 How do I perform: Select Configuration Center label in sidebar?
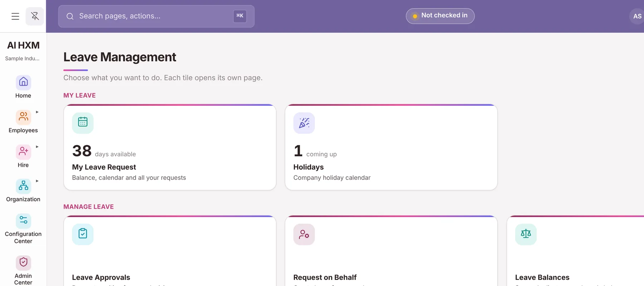(23, 237)
